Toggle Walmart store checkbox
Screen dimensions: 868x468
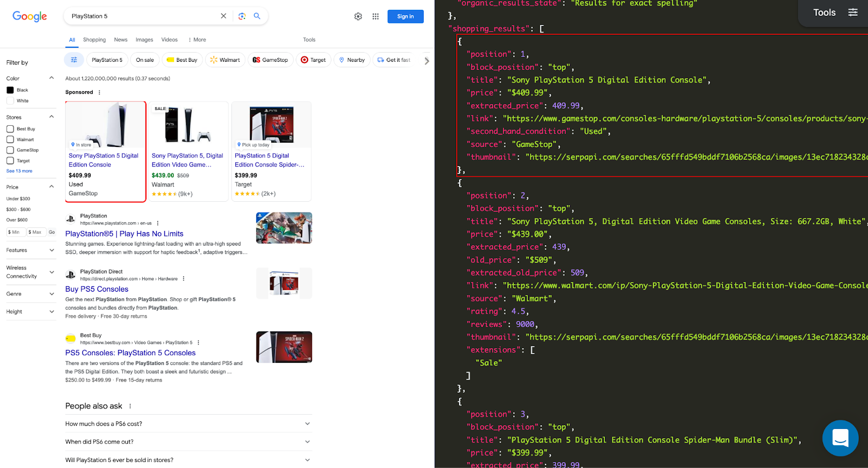(x=10, y=139)
